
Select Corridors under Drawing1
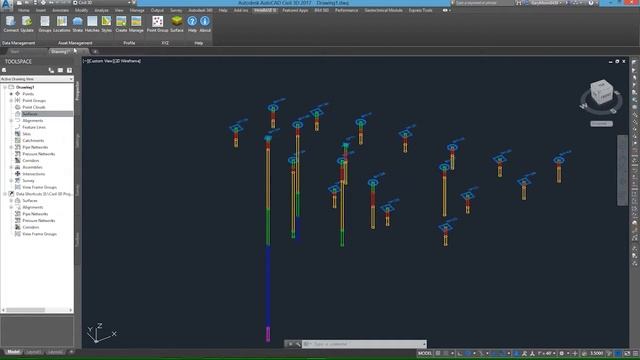tap(31, 160)
